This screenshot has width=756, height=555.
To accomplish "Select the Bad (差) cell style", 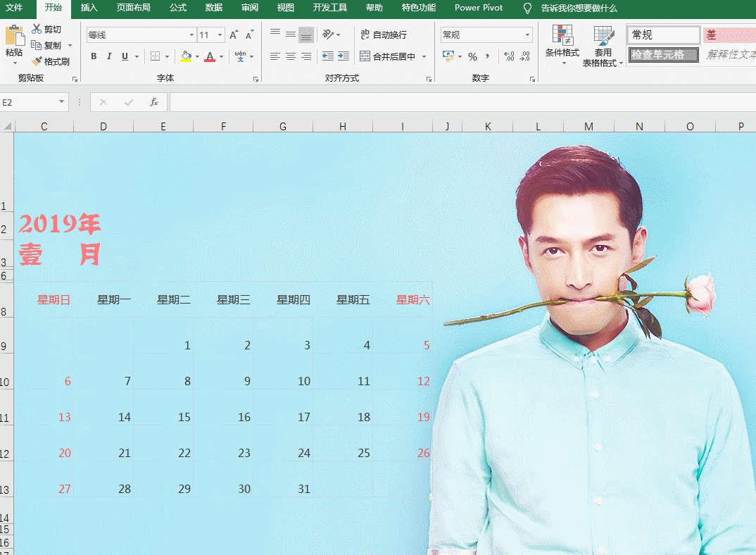I will (729, 35).
